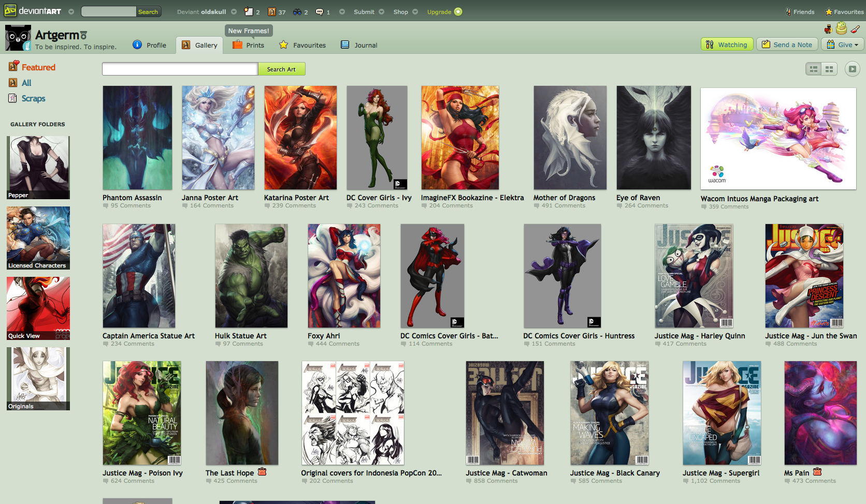Click comment icon under Eye of Raven
Viewport: 866px width, 504px height.
point(619,205)
